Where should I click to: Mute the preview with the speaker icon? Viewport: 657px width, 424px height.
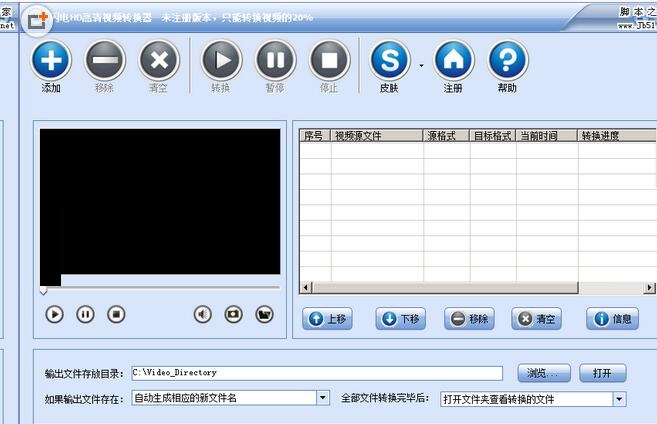tap(203, 314)
